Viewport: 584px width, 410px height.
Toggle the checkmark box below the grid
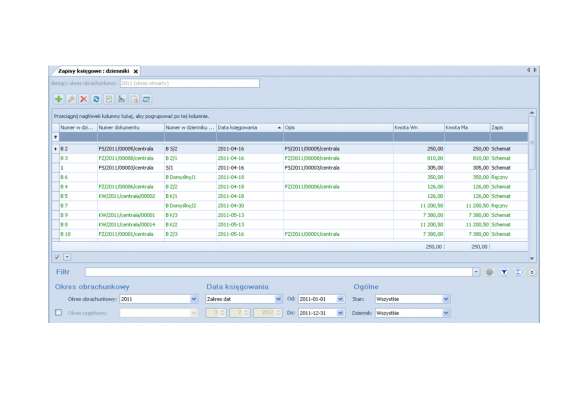[57, 257]
